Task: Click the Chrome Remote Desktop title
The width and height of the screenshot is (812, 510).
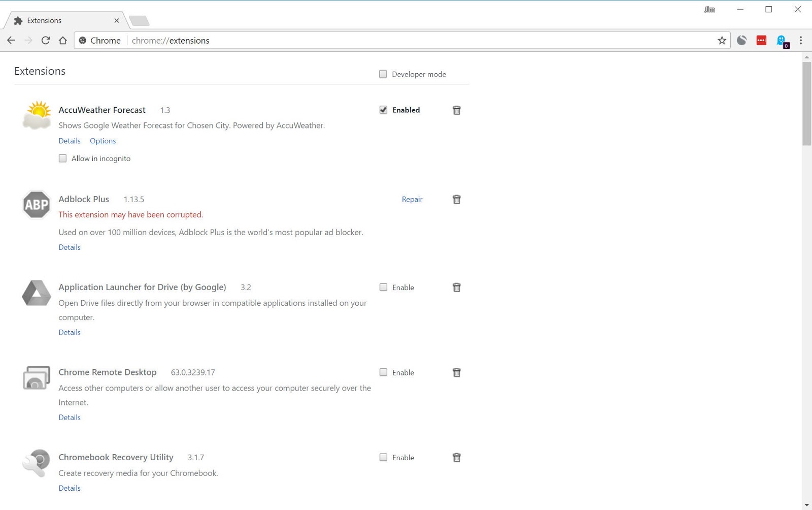Action: tap(108, 372)
